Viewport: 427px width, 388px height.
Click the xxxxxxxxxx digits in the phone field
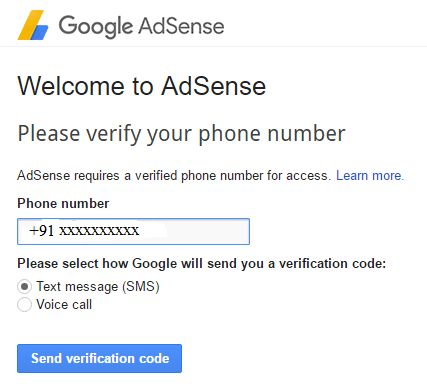tap(99, 231)
